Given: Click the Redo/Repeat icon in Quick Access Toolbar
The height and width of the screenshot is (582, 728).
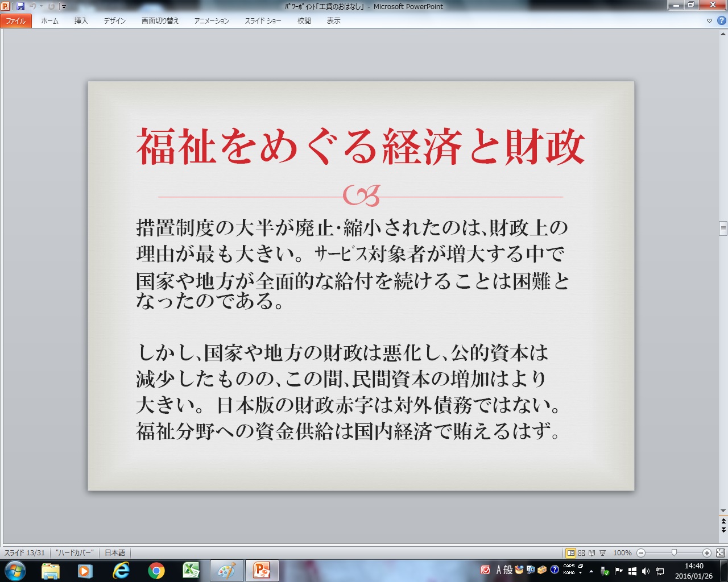Looking at the screenshot, I should click(52, 6).
